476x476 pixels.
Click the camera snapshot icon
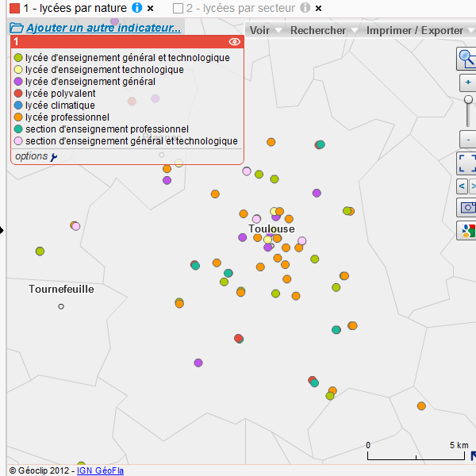(x=467, y=208)
